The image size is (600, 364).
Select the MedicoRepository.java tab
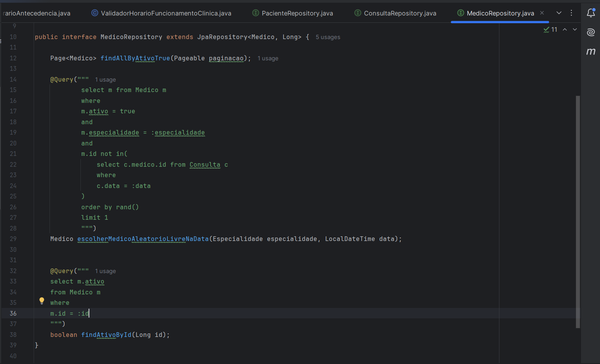[500, 13]
